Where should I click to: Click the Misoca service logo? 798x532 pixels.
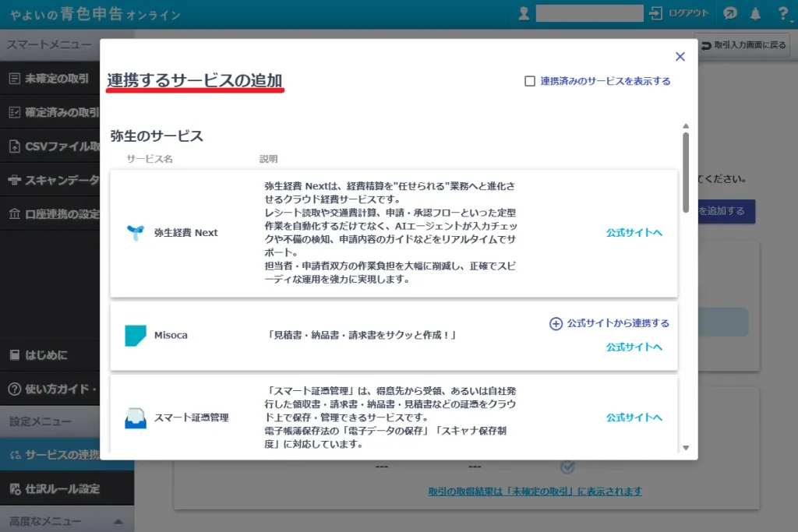click(136, 336)
